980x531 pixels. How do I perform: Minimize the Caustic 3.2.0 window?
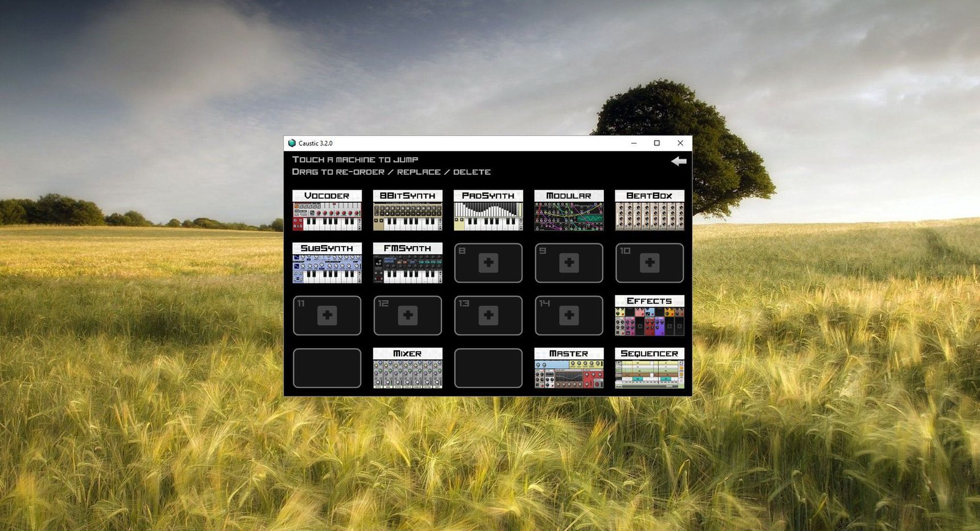634,143
